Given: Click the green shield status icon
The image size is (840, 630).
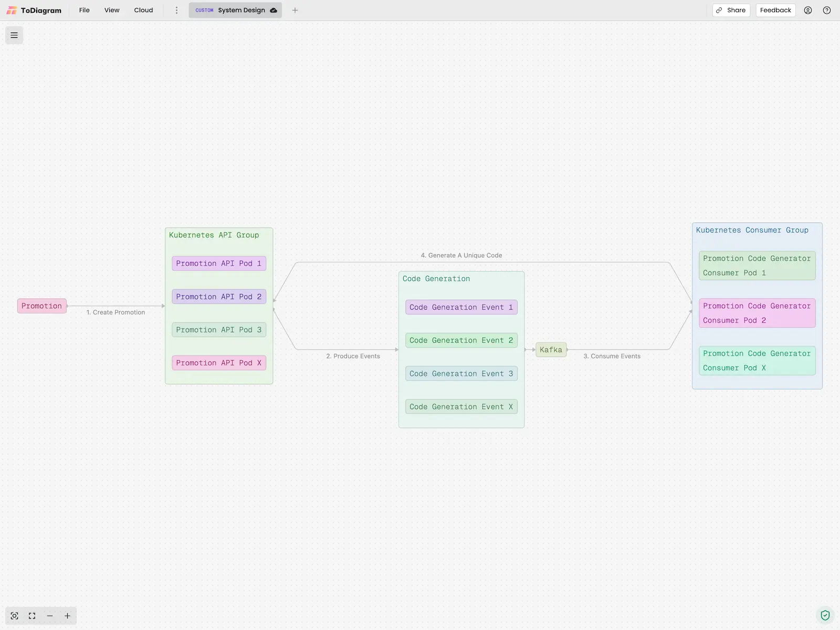Looking at the screenshot, I should coord(825,615).
